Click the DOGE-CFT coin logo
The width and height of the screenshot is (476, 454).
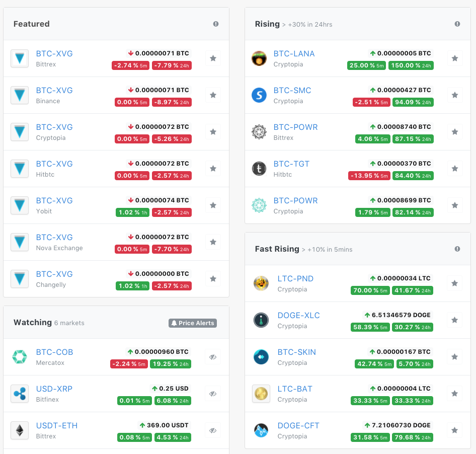[261, 430]
